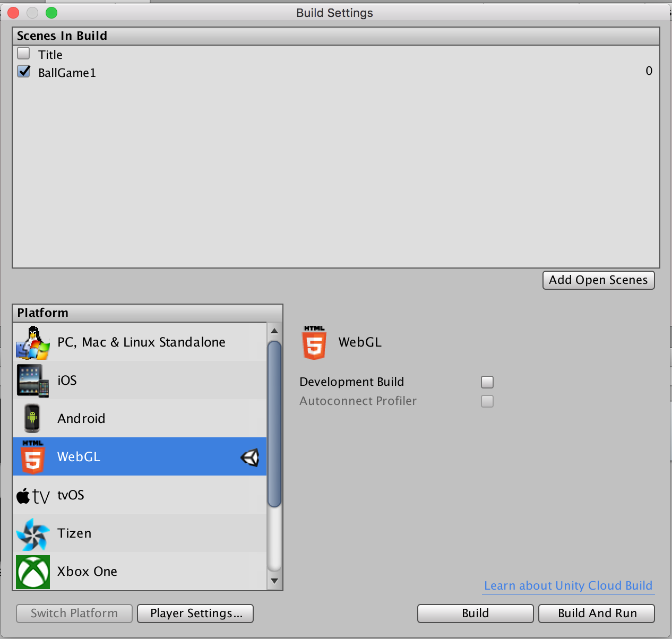The width and height of the screenshot is (672, 639).
Task: Click the Build button
Action: [476, 614]
